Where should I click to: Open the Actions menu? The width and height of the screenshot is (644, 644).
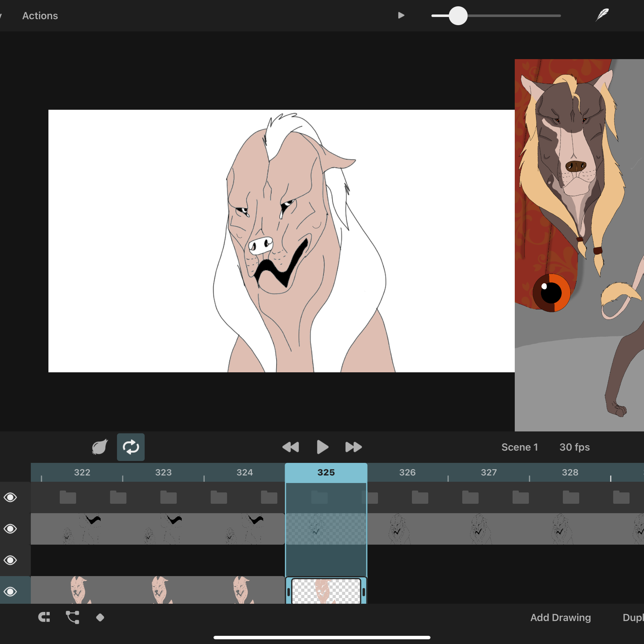[x=40, y=16]
